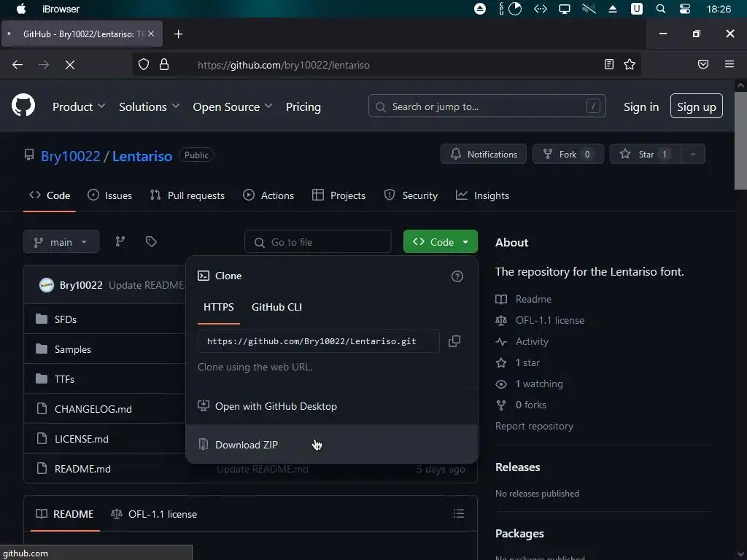Open LICENSE.md file
Screen dimensions: 747x560
point(82,439)
